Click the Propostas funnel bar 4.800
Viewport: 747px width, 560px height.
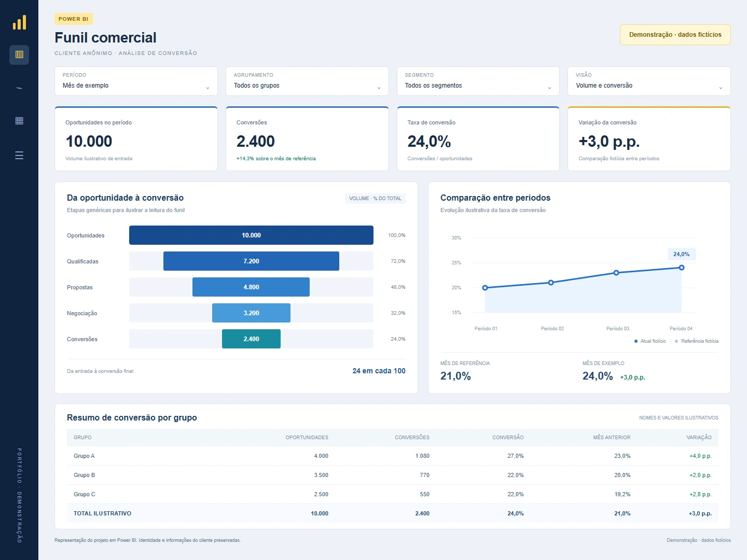click(x=251, y=287)
